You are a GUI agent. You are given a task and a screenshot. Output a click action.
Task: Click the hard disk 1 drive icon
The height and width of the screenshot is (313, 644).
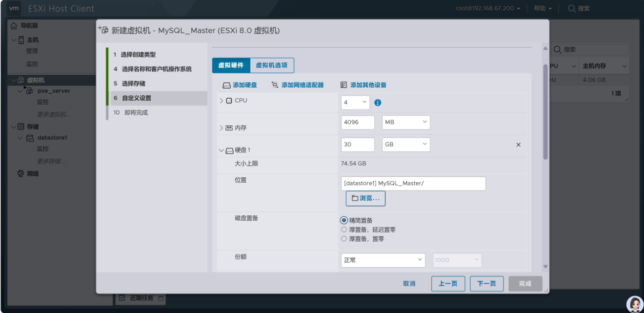coord(229,150)
